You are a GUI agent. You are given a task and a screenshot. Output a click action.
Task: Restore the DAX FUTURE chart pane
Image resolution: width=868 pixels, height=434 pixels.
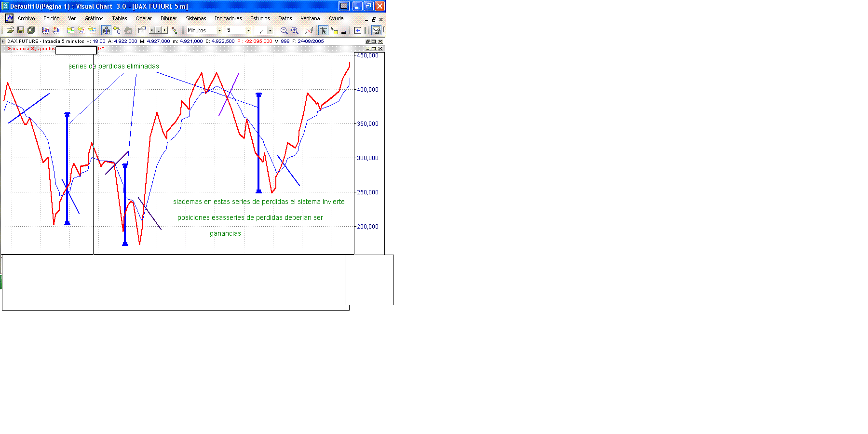point(367,41)
